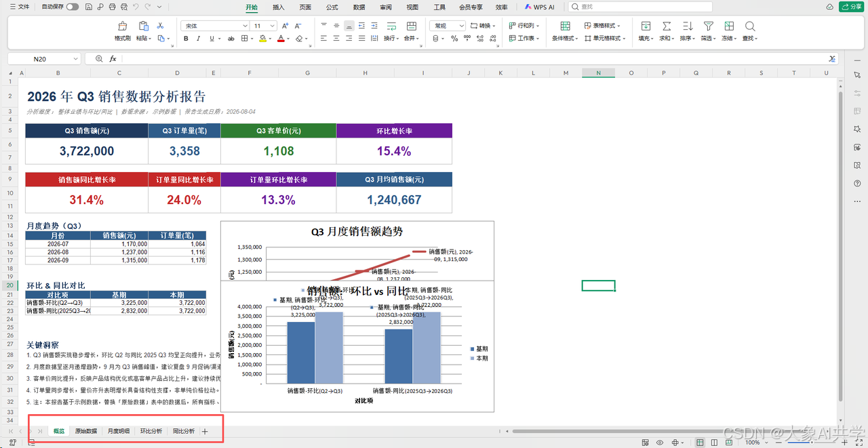Open the Insert (插入) ribbon tab
The height and width of the screenshot is (448, 868).
pyautogui.click(x=278, y=7)
